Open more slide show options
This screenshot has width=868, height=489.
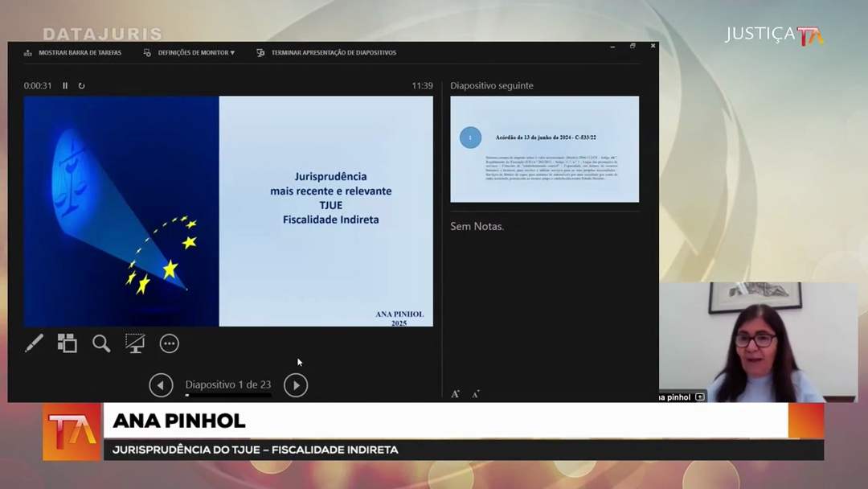pyautogui.click(x=169, y=343)
